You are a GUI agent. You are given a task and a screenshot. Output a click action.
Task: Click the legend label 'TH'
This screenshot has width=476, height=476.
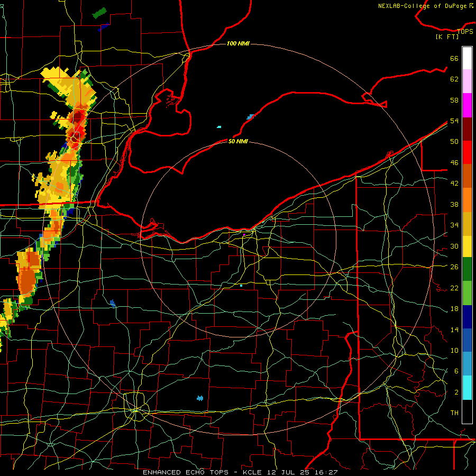click(454, 413)
